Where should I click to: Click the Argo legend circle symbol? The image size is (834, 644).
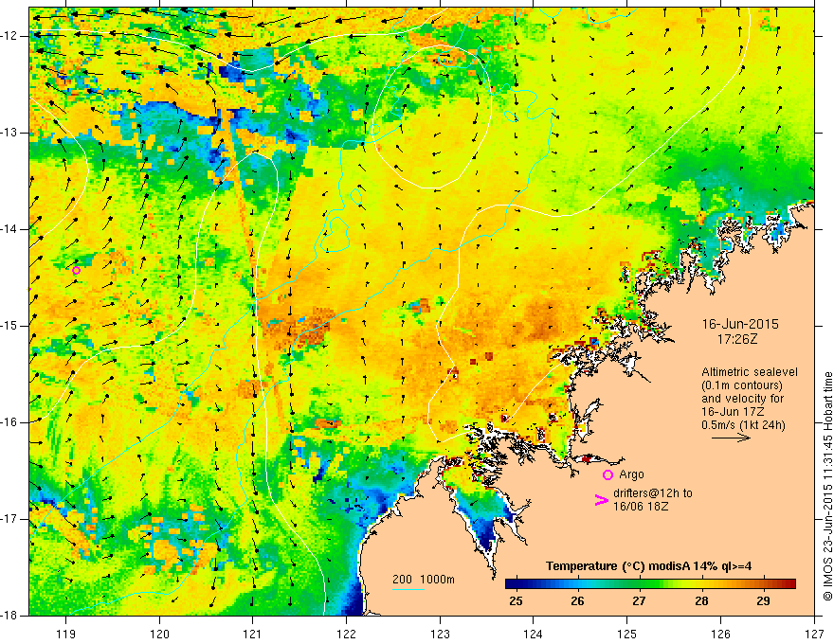click(x=607, y=474)
